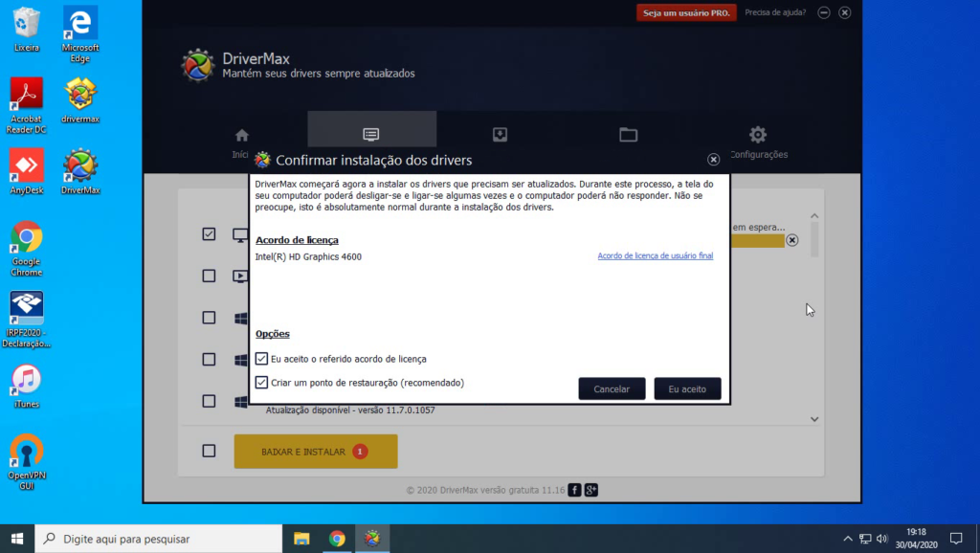This screenshot has height=553, width=980.
Task: Open the iTunes desktop shortcut
Action: click(26, 380)
